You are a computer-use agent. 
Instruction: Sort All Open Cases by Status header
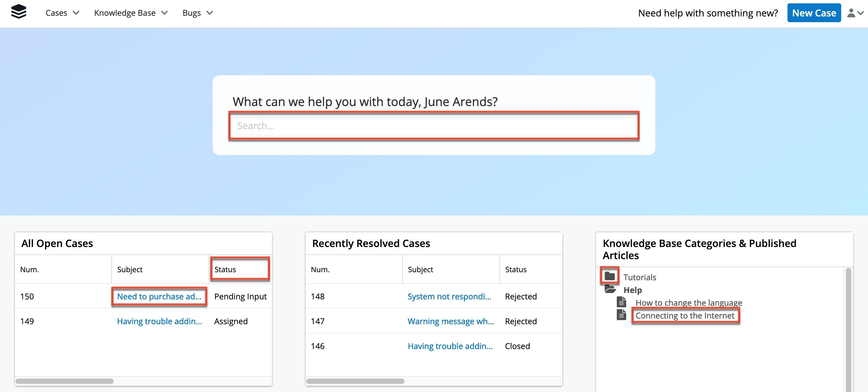[x=225, y=269]
